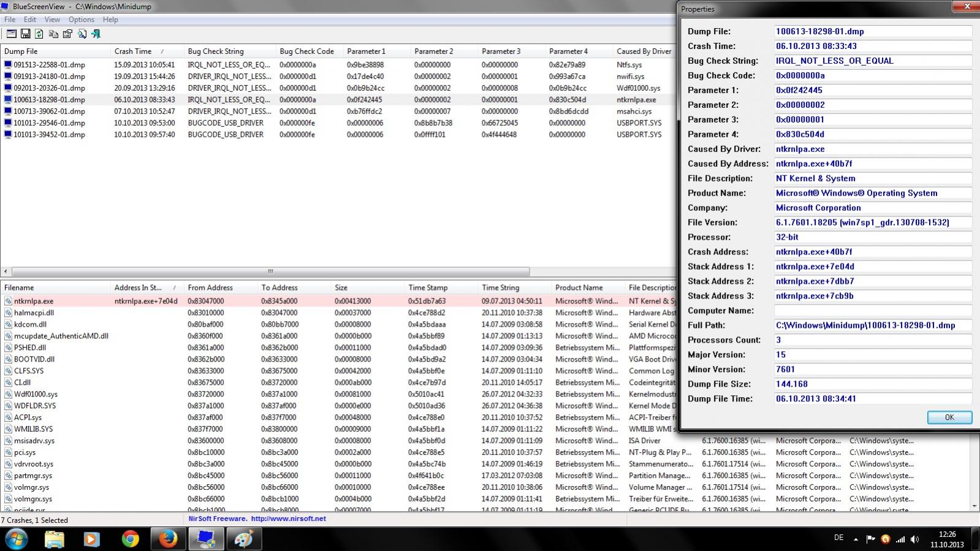Sort lower pane by Time Stamp header
Screen dimensions: 980x551
click(x=441, y=287)
